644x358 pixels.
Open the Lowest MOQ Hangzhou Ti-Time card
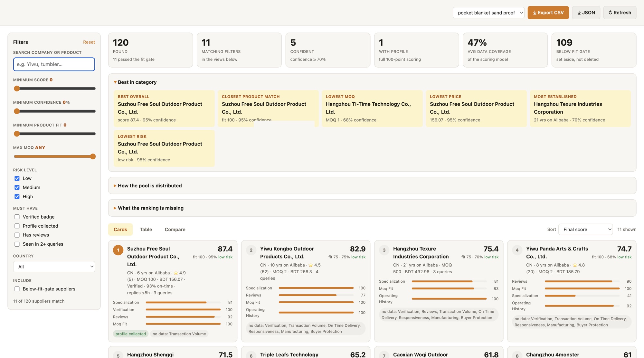tap(372, 108)
